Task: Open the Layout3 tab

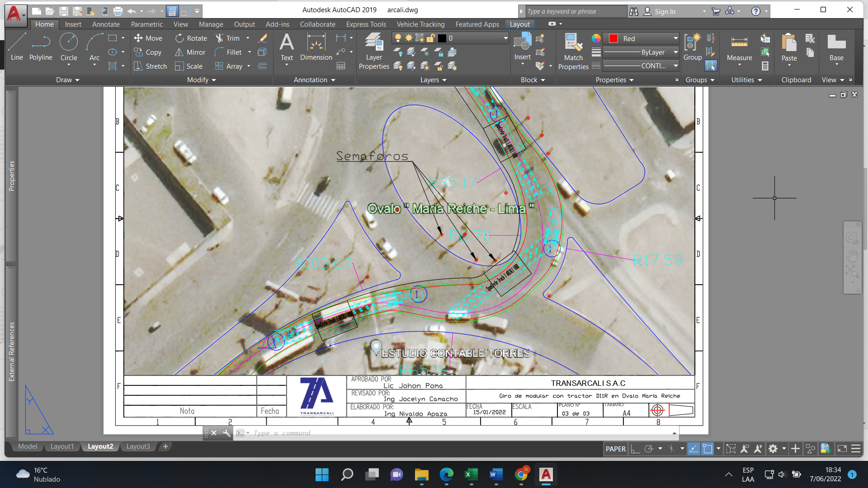Action: coord(138,446)
